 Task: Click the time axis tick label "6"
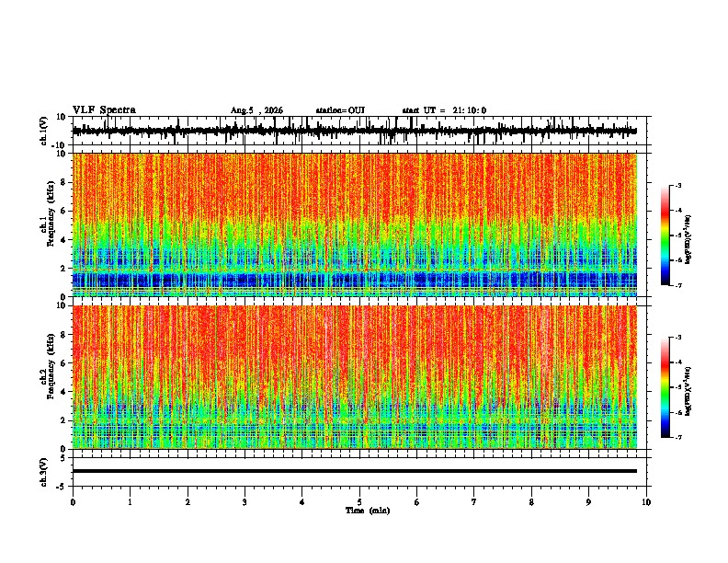(417, 502)
